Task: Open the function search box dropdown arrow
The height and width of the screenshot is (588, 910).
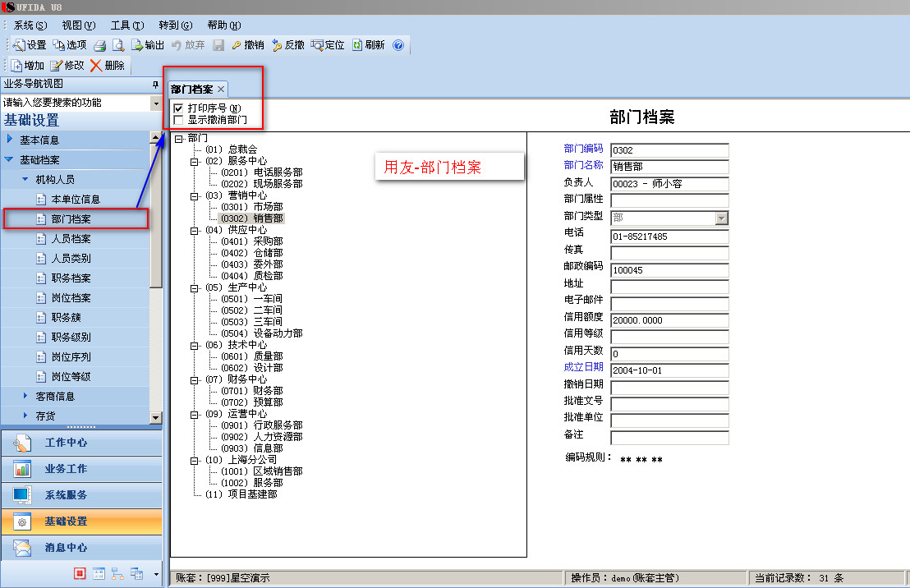Action: point(156,103)
